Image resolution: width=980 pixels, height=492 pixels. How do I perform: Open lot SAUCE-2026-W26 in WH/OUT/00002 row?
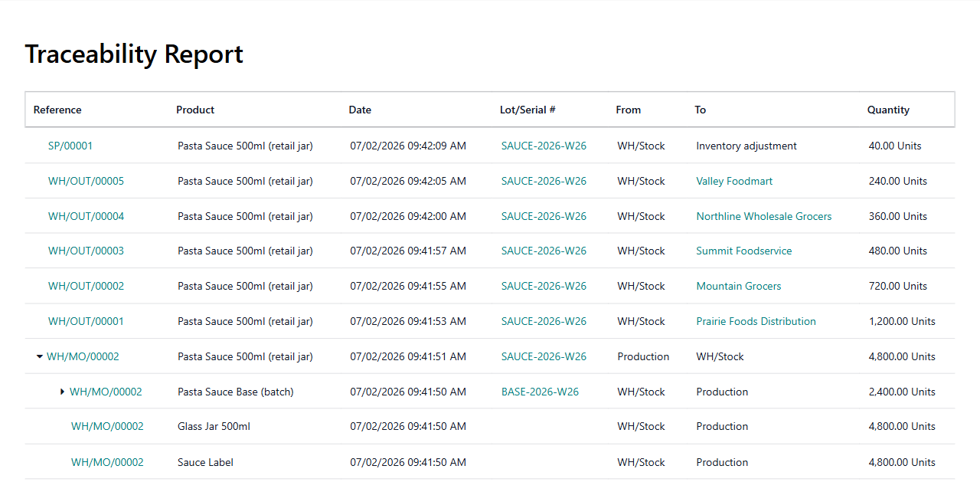click(544, 286)
